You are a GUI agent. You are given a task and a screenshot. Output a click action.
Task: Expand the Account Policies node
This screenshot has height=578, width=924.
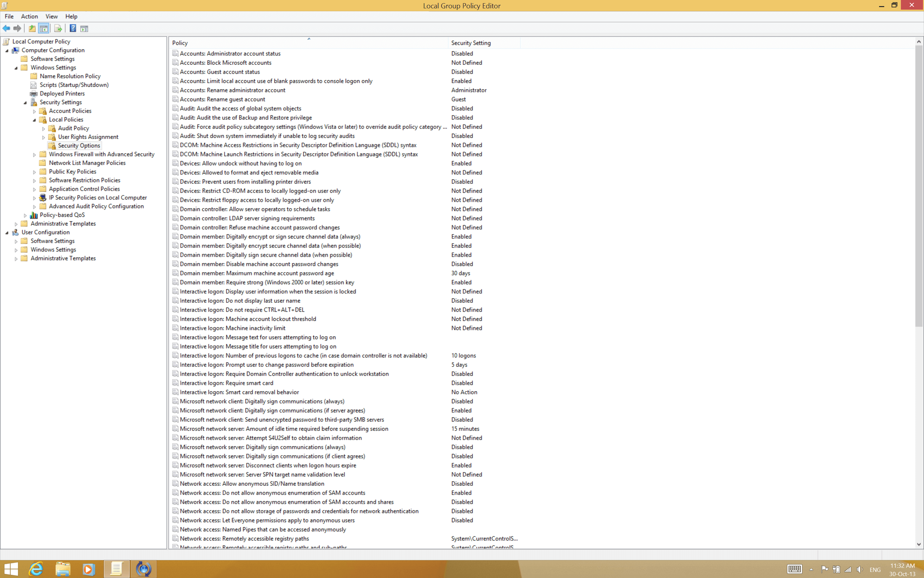coord(34,111)
